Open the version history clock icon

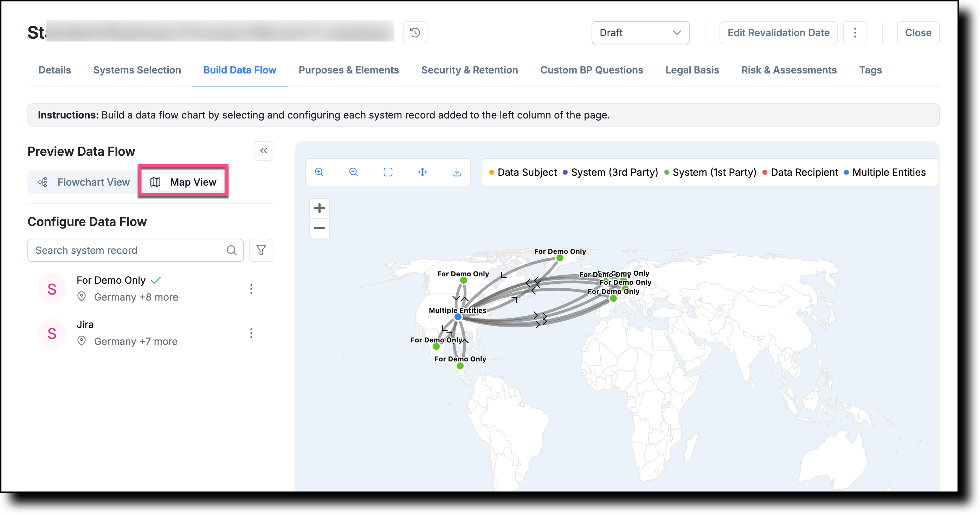coord(415,33)
